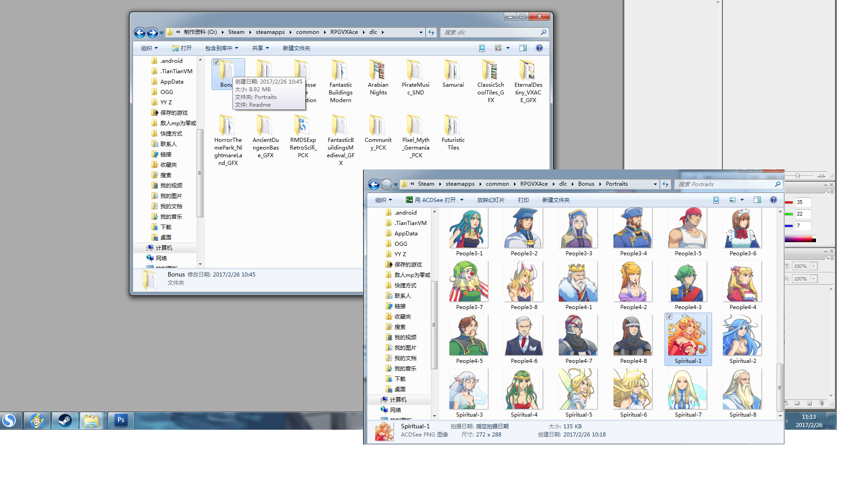Open Photoshop from the taskbar
This screenshot has width=868, height=488.
click(121, 421)
